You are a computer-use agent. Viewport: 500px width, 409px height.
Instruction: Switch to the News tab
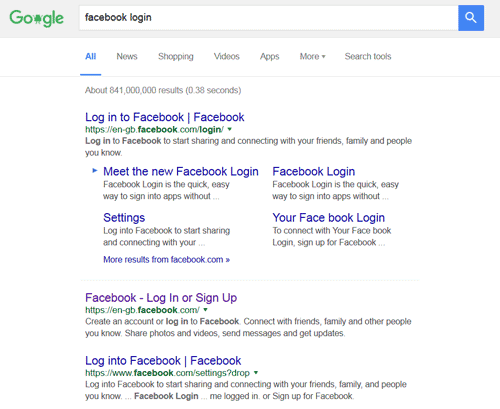pyautogui.click(x=127, y=56)
